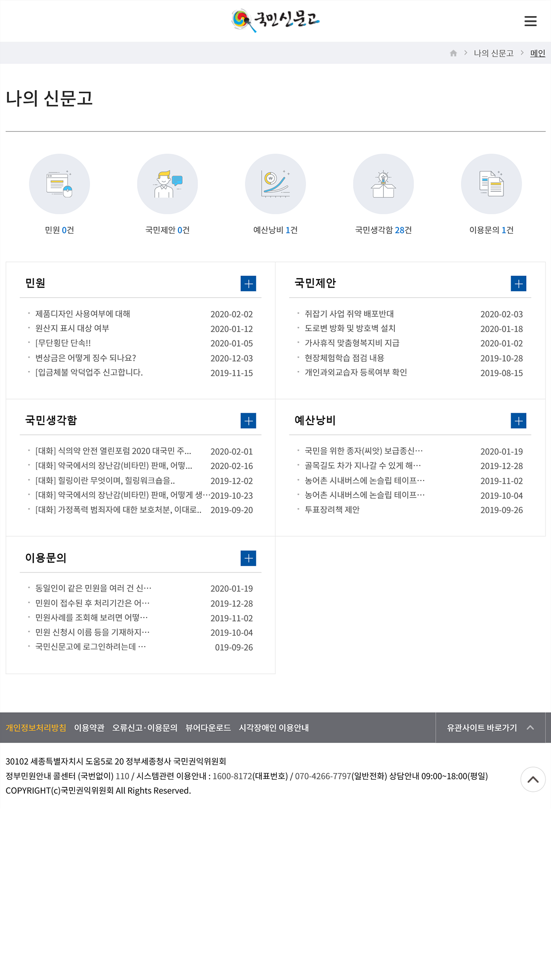Screen dimensions: 551x980
Task: Open 민원이 접수된 후 처리기간은 inquiry
Action: pyautogui.click(x=92, y=603)
